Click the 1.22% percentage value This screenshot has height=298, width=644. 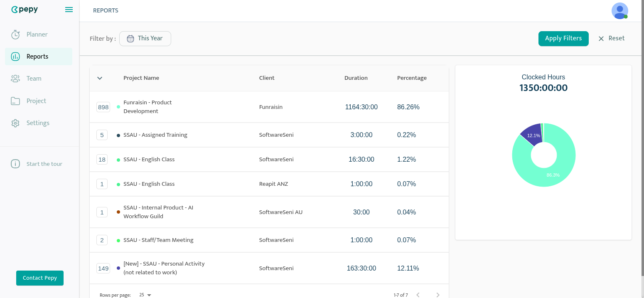click(x=406, y=160)
